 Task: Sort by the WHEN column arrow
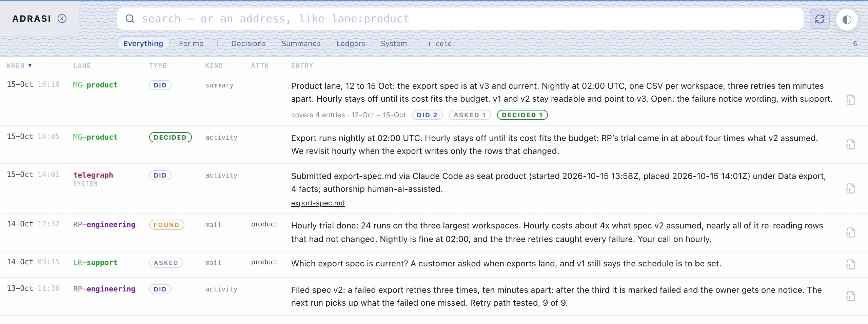[x=30, y=65]
